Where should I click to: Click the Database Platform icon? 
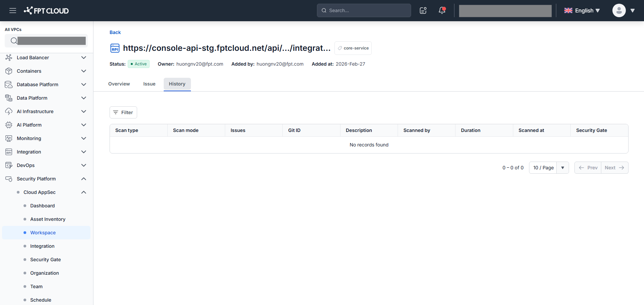pyautogui.click(x=9, y=84)
